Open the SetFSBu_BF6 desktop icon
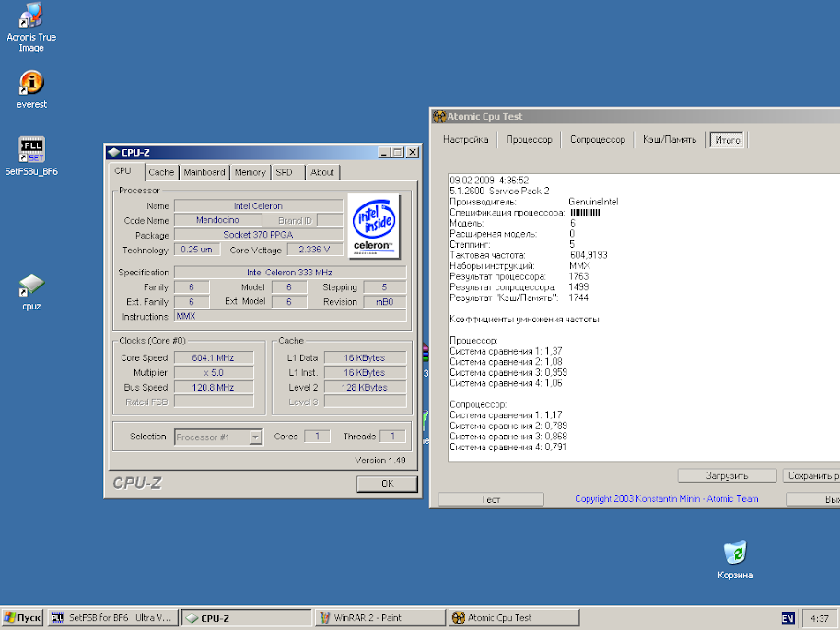Screen dimensions: 840x630 31,156
